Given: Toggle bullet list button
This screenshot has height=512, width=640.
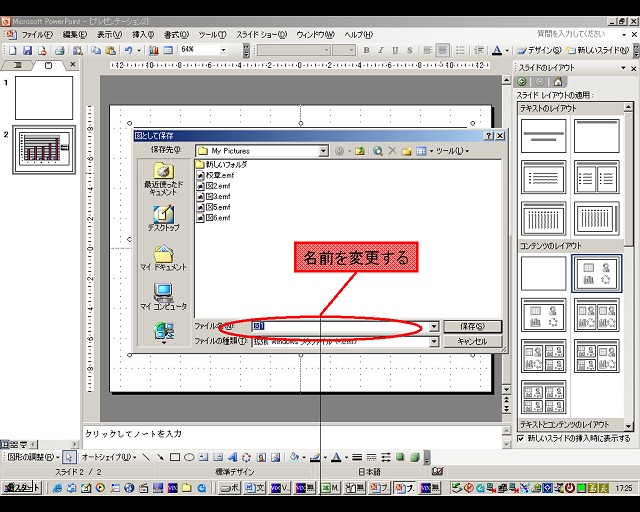Looking at the screenshot, I should tap(460, 50).
